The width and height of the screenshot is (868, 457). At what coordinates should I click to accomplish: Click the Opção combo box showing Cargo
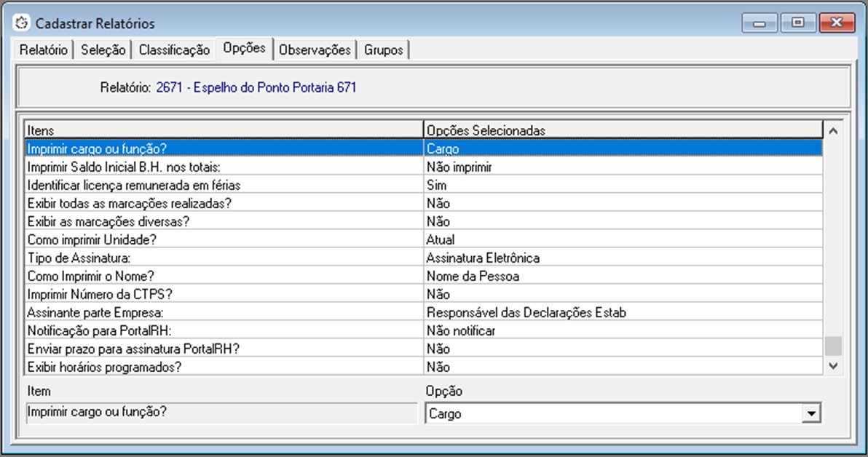[x=612, y=413]
